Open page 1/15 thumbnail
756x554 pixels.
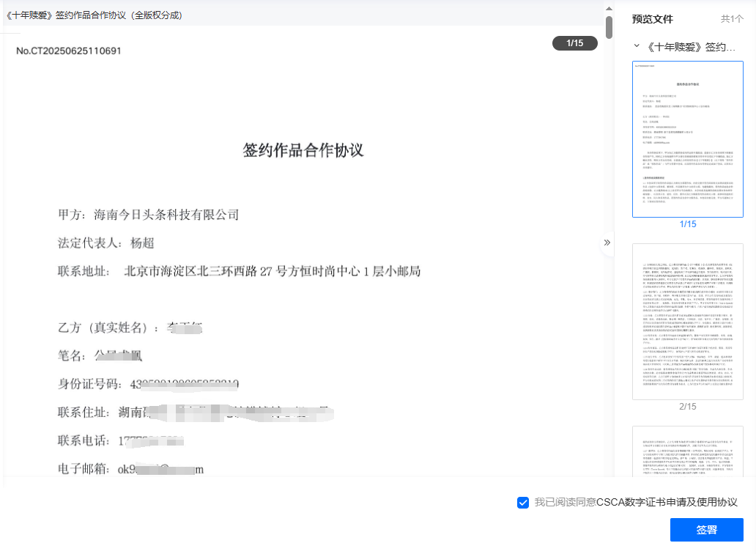[x=688, y=138]
